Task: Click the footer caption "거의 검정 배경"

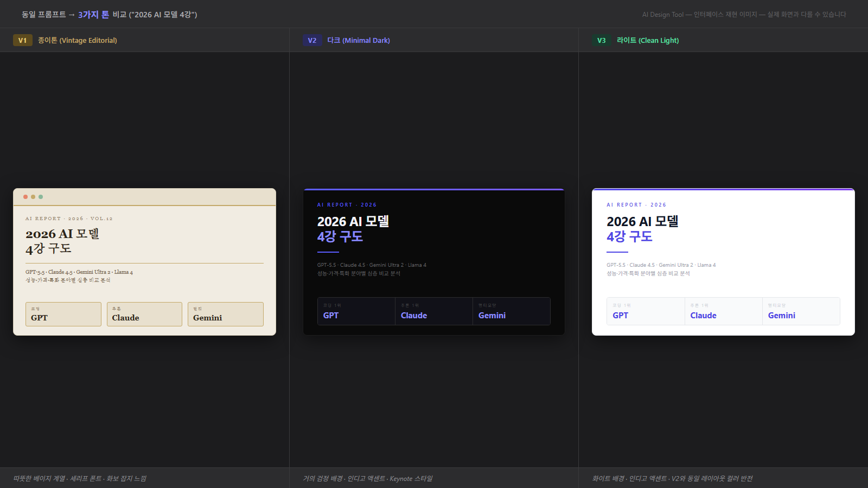Action: coord(368,478)
